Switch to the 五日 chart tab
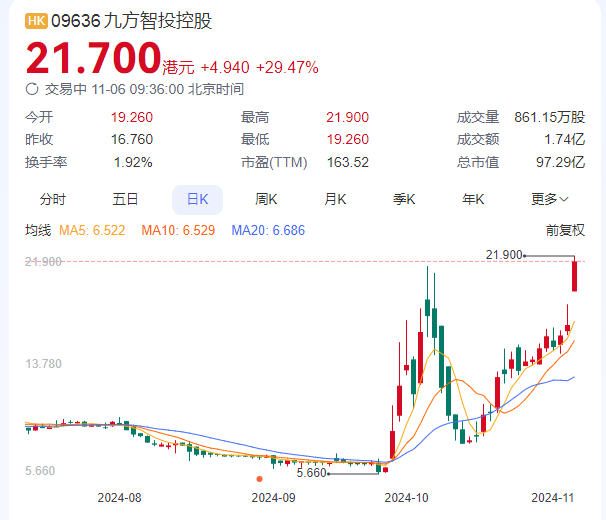 (125, 199)
